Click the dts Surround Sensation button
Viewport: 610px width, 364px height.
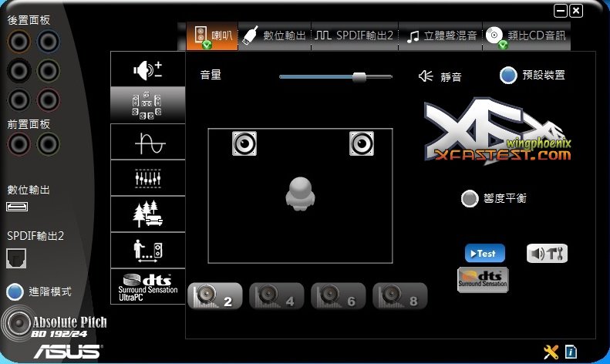tap(483, 280)
